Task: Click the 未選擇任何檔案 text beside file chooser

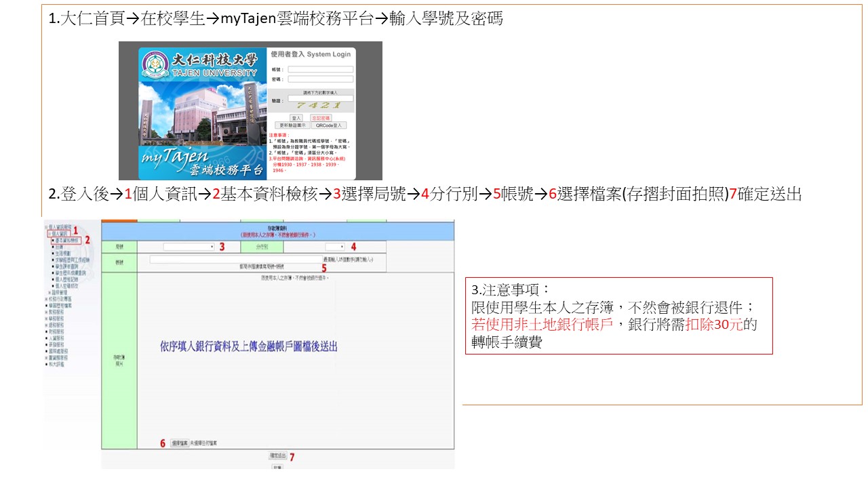Action: click(205, 443)
